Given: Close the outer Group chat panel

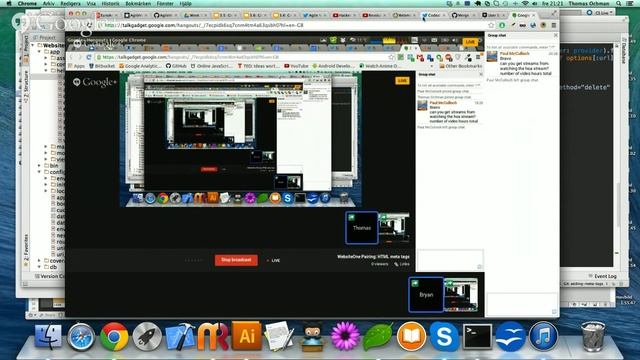Looking at the screenshot, I should [555, 36].
